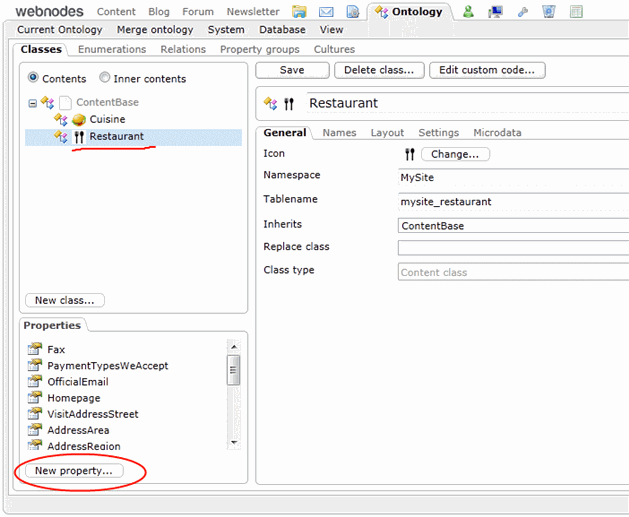Viewport: 629px width, 517px height.
Task: Click the envelope mail icon in top toolbar
Action: [326, 12]
